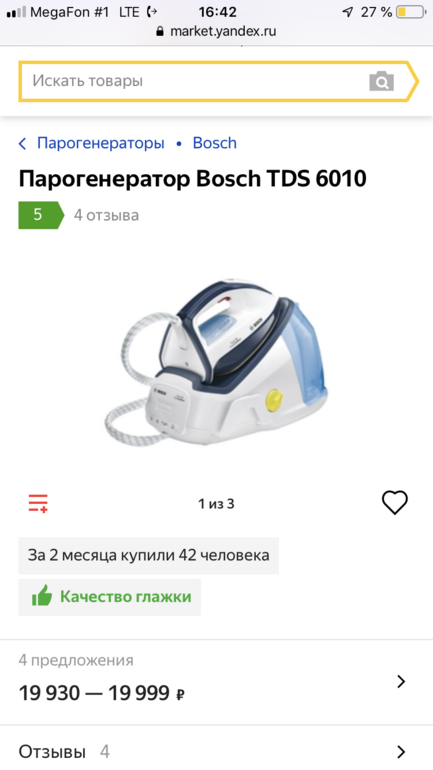Screen dimensions: 433x770
Task: Tap the camera image-search icon
Action: 381,81
